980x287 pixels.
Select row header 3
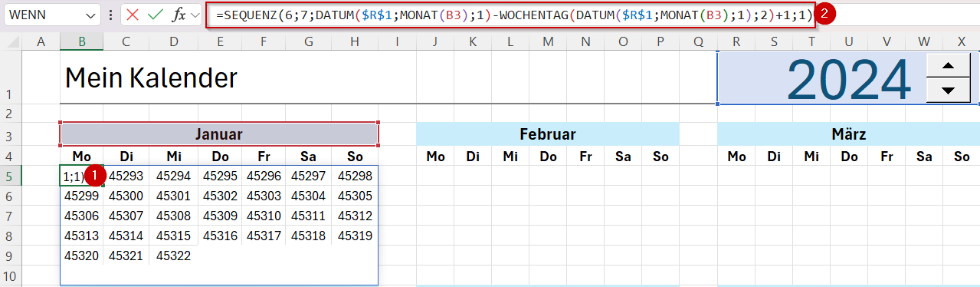[11, 134]
